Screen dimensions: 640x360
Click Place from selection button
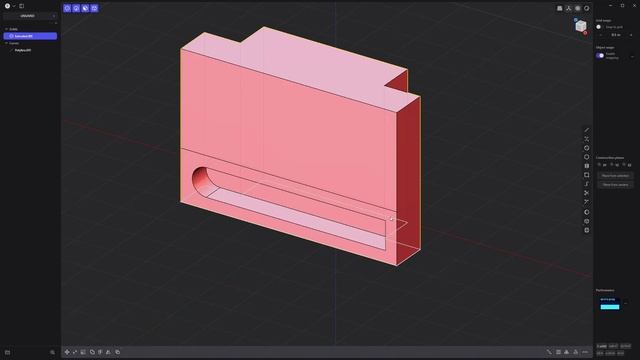(615, 176)
